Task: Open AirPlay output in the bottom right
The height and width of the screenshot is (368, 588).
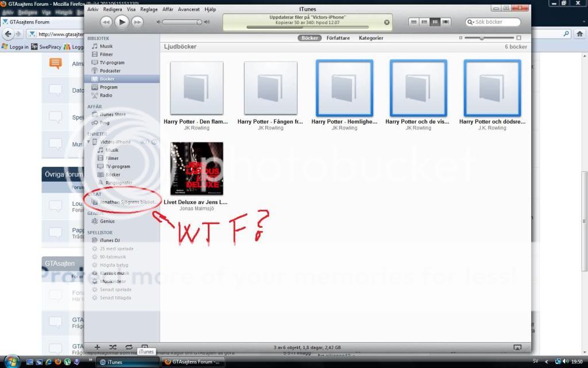Action: click(x=517, y=347)
